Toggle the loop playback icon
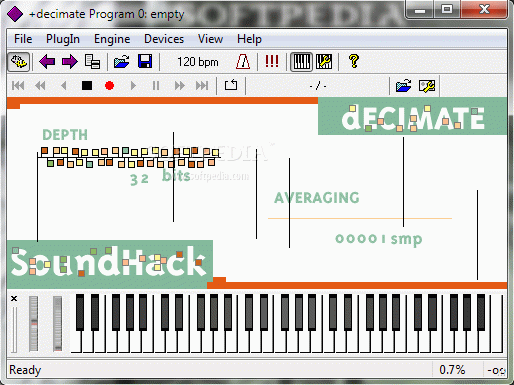 tap(231, 85)
